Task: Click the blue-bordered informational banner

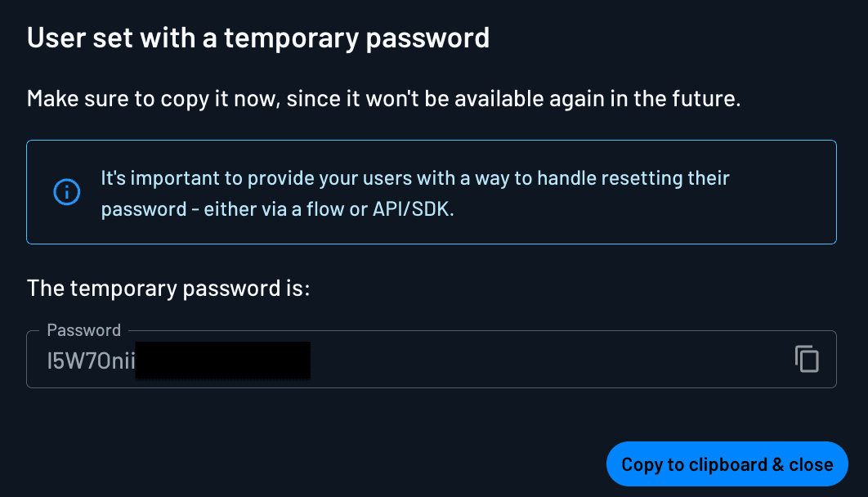Action: tap(432, 192)
